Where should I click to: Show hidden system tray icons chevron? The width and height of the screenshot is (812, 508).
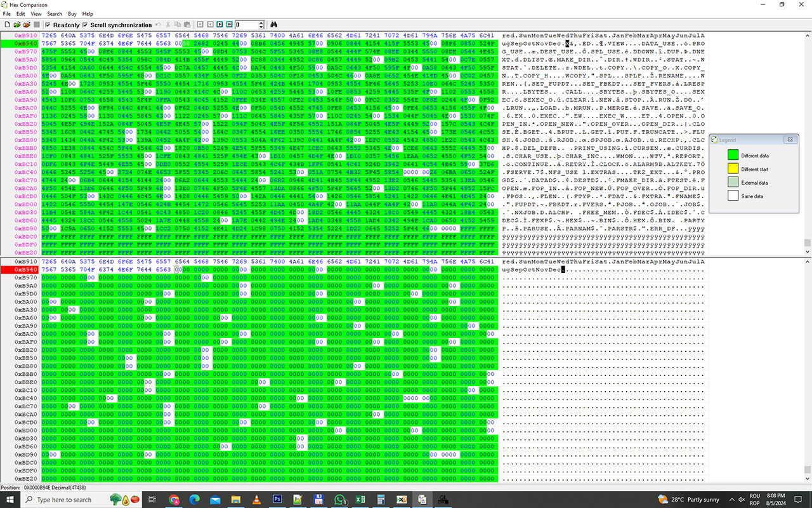(x=732, y=500)
